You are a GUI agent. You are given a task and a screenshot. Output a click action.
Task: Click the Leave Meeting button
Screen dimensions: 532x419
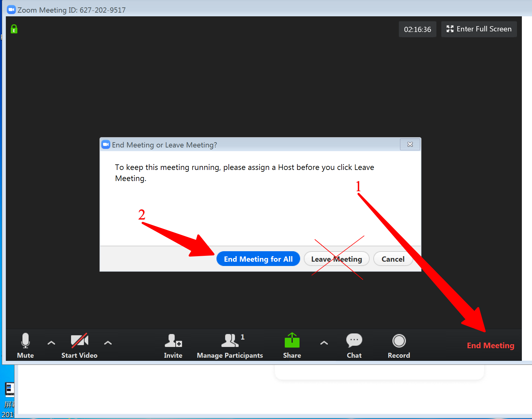(336, 259)
